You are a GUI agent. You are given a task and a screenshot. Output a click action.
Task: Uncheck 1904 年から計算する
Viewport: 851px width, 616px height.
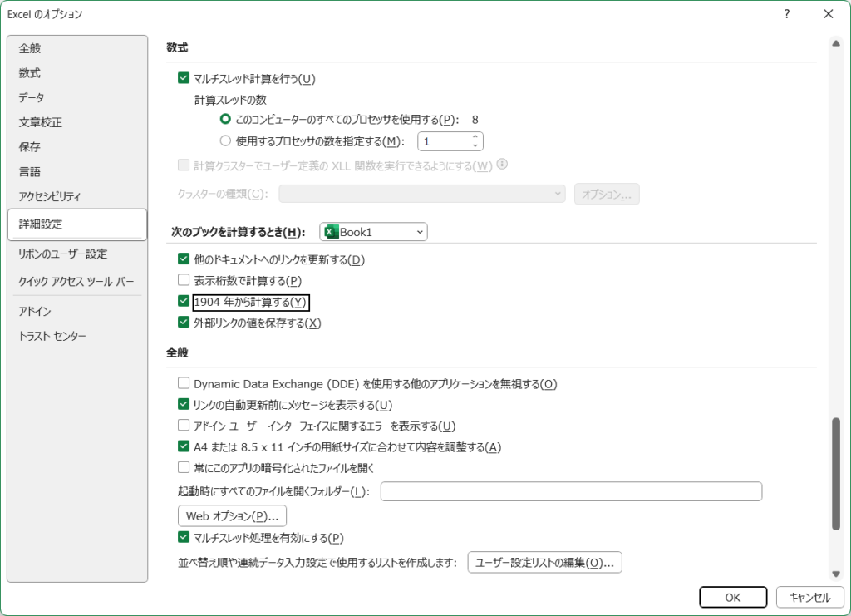tap(184, 302)
